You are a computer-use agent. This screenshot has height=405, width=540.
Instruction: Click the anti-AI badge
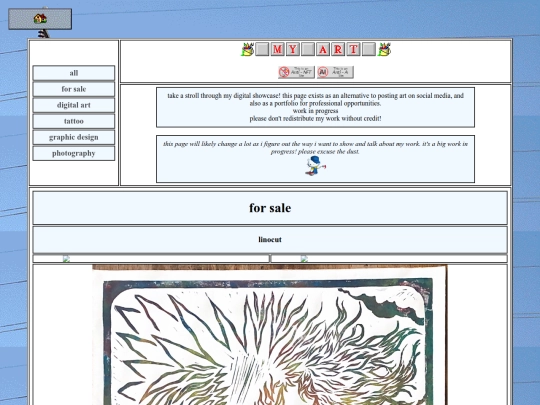(335, 72)
